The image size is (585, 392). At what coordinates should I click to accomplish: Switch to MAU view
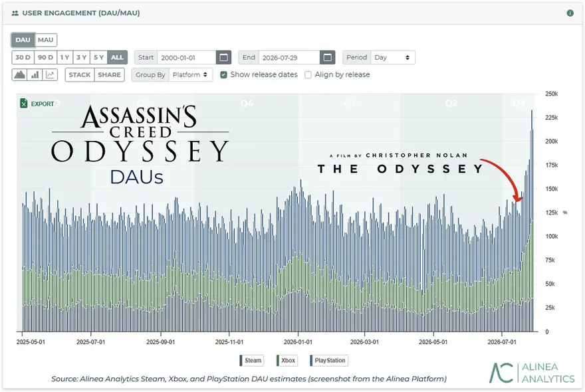[45, 40]
